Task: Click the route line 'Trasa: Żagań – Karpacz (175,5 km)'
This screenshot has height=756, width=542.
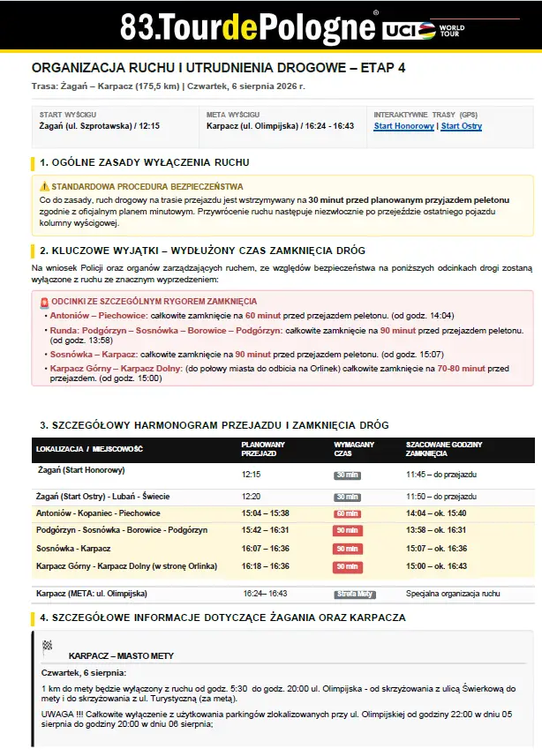Action: (106, 86)
